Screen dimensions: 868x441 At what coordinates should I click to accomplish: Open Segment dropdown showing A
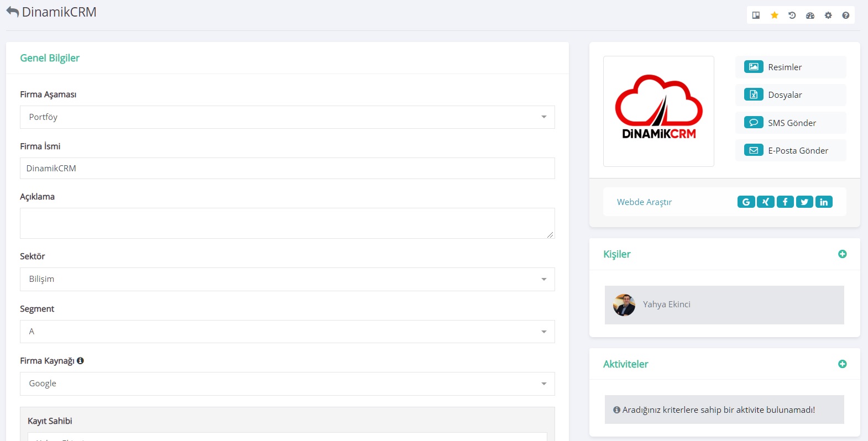tap(287, 332)
